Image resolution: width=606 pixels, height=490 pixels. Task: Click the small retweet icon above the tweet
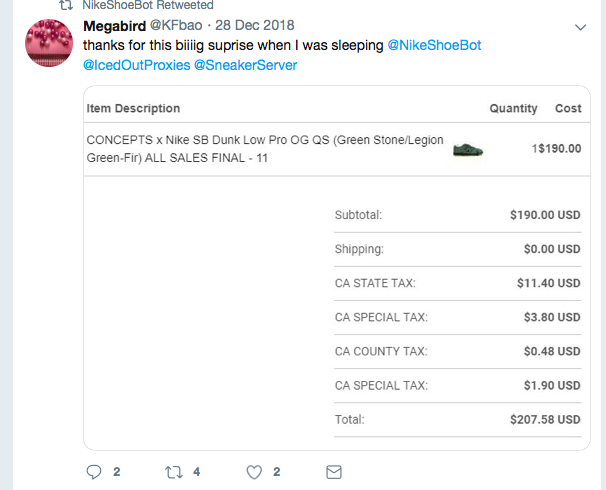(x=67, y=5)
